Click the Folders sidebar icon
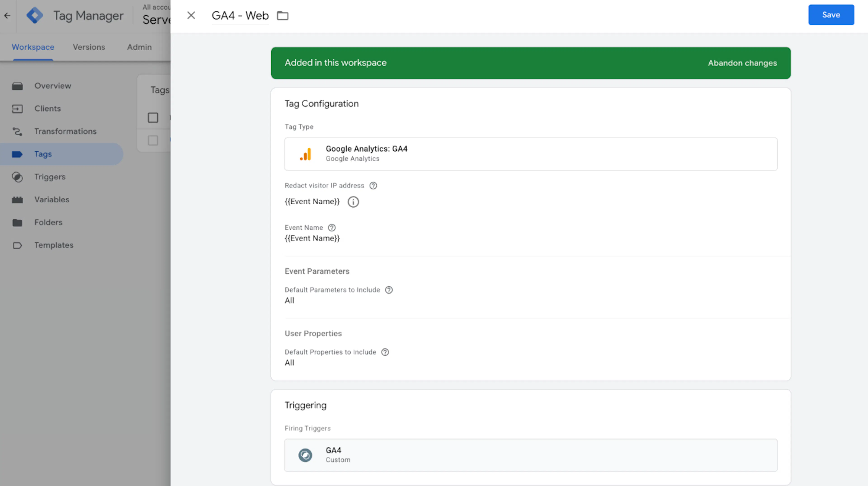Image resolution: width=868 pixels, height=486 pixels. tap(17, 223)
